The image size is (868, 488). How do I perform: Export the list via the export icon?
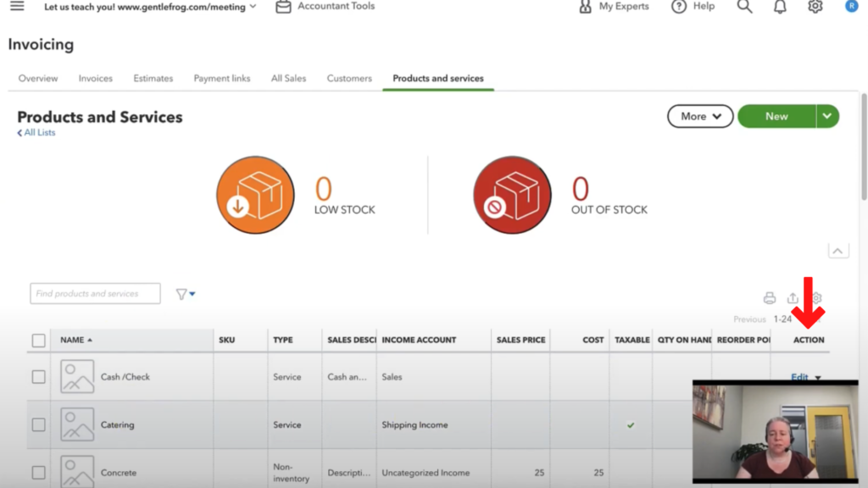793,297
